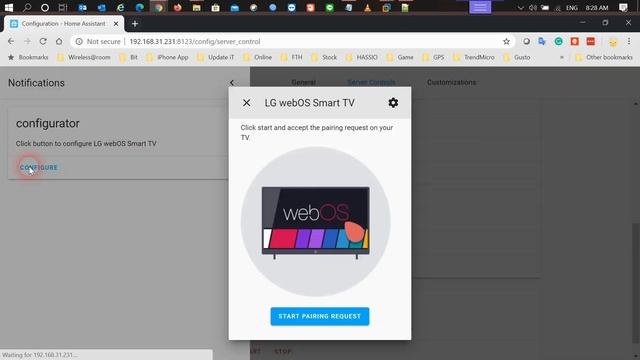Open VLC cone icon in taskbar
This screenshot has width=640, height=360.
point(367,7)
